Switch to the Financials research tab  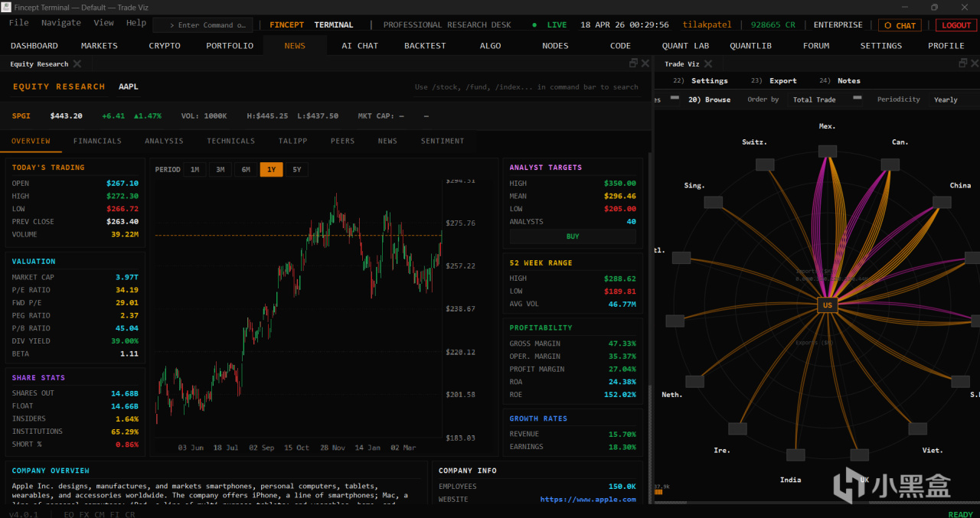(x=97, y=141)
